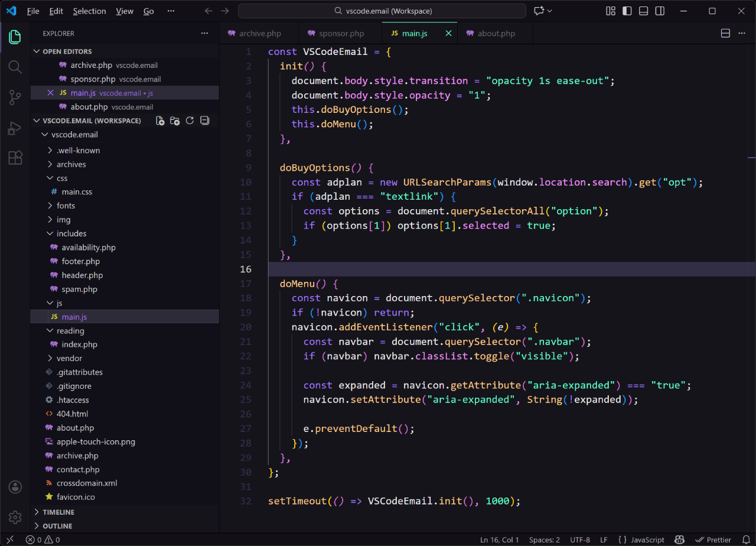This screenshot has width=756, height=546.
Task: Open the Run and Debug view
Action: [15, 128]
